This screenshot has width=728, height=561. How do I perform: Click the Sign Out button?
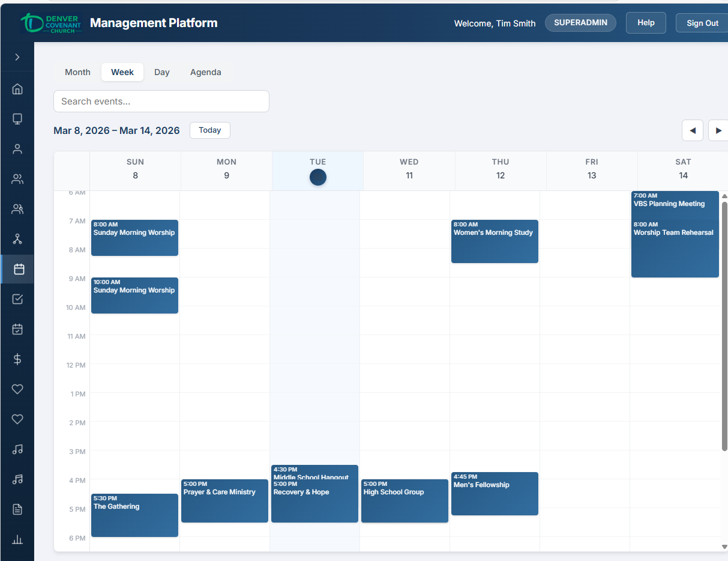point(702,23)
